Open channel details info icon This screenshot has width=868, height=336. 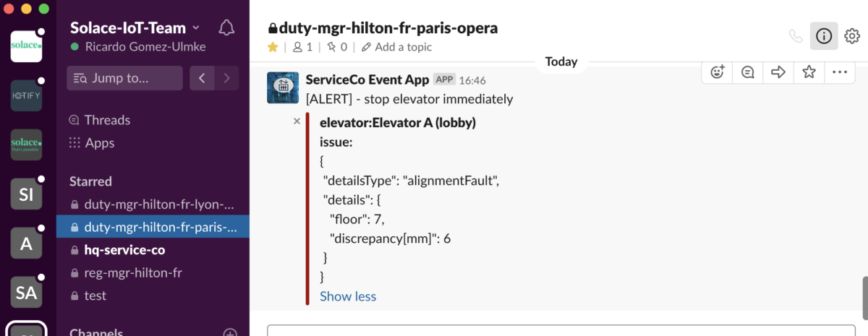pos(824,36)
